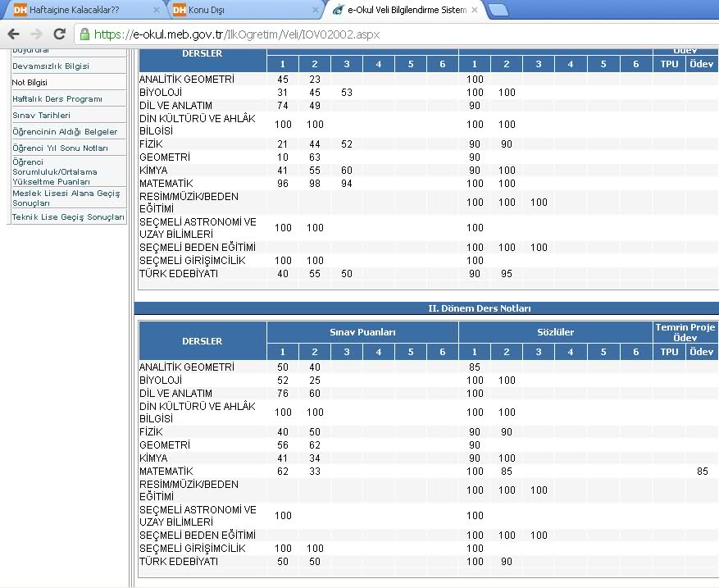This screenshot has width=719, height=588.
Task: Close the e-Okul Veli Bilgilendirme tab
Action: pos(474,11)
